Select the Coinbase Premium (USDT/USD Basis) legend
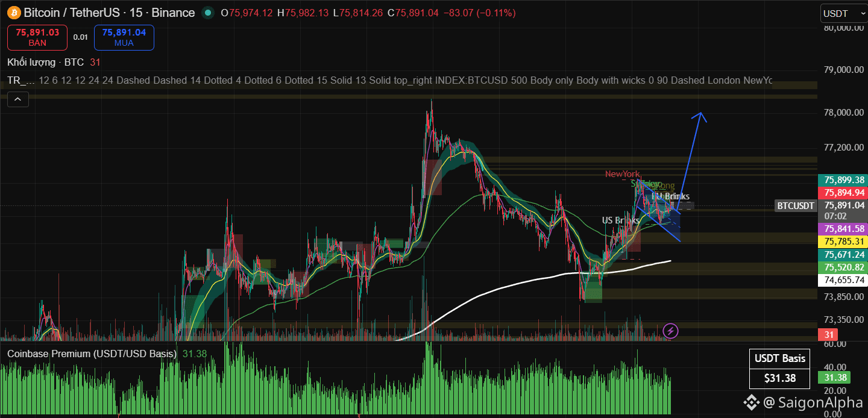 click(x=92, y=354)
